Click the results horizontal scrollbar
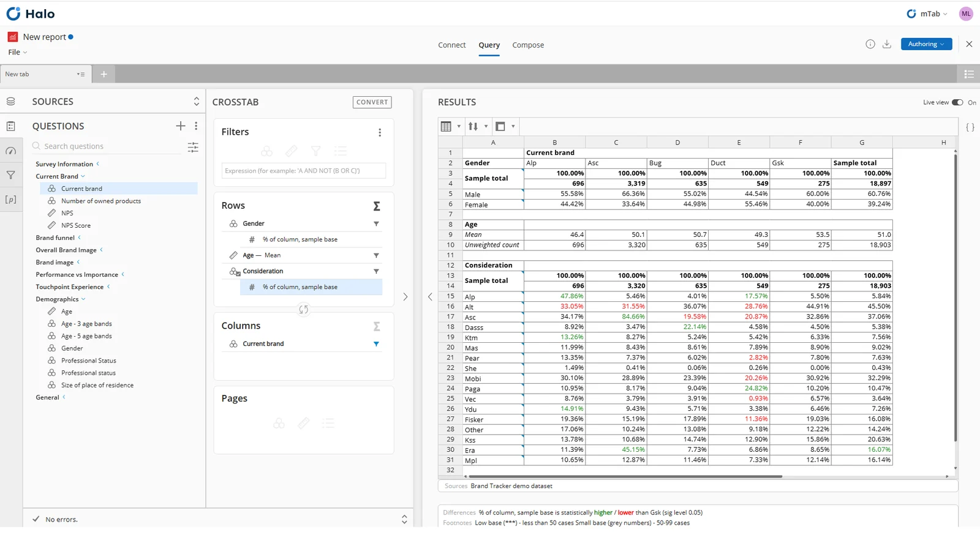 (x=625, y=476)
